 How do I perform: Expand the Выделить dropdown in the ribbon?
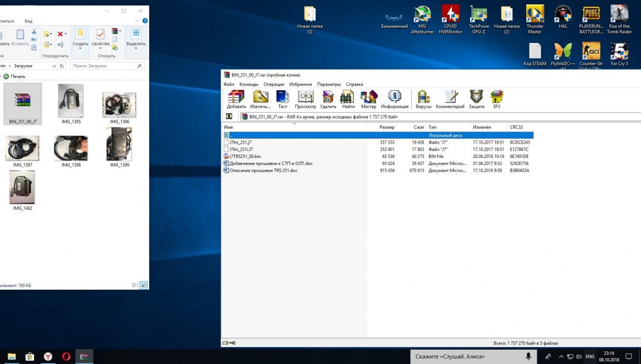point(136,49)
